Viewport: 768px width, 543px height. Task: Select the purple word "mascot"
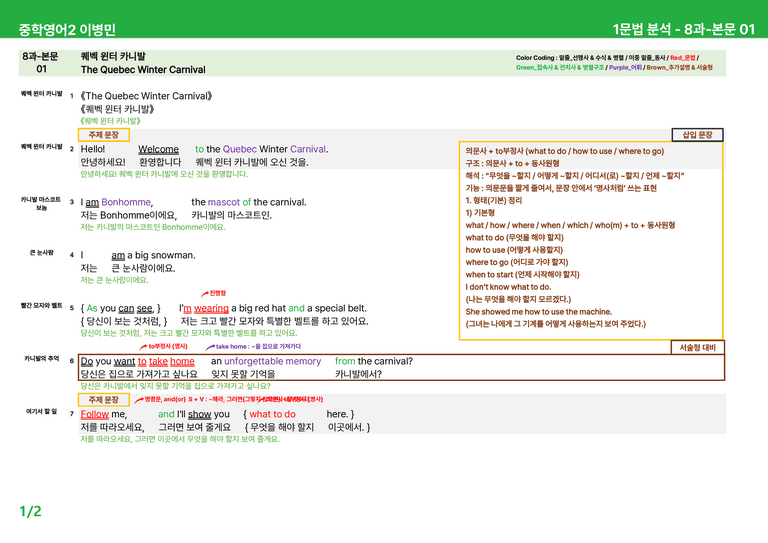tap(224, 202)
